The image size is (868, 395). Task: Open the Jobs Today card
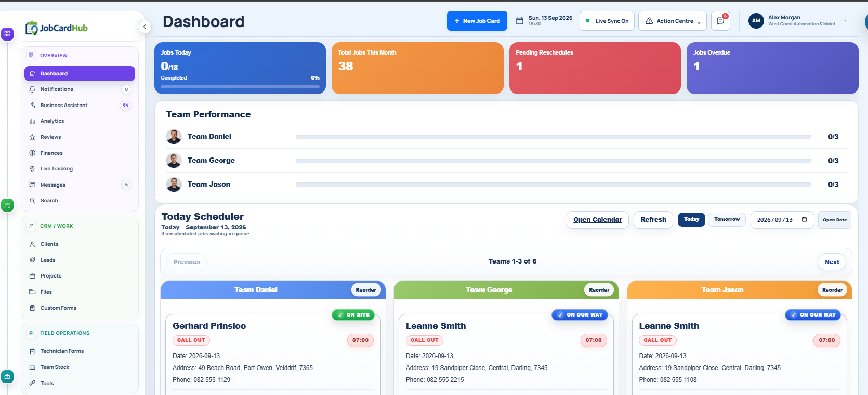[240, 68]
